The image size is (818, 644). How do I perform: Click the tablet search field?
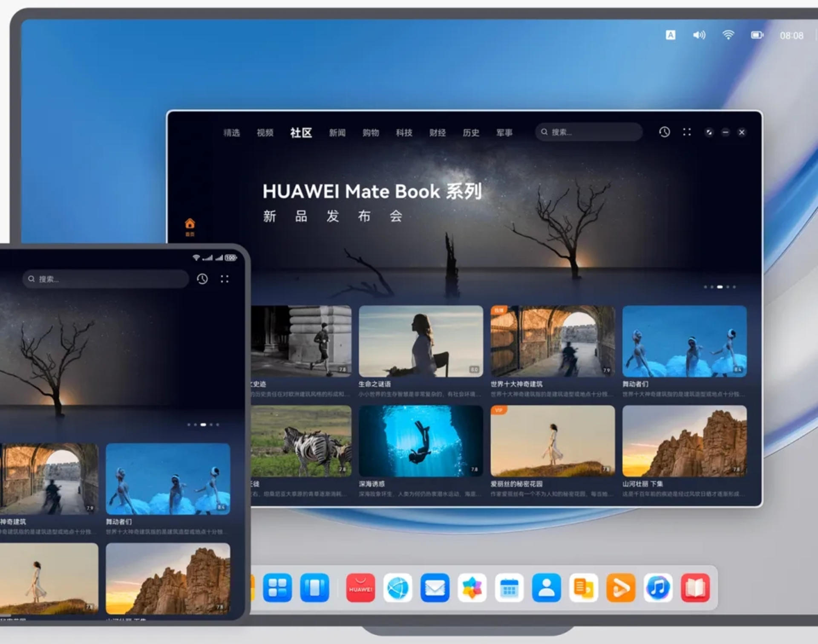107,279
